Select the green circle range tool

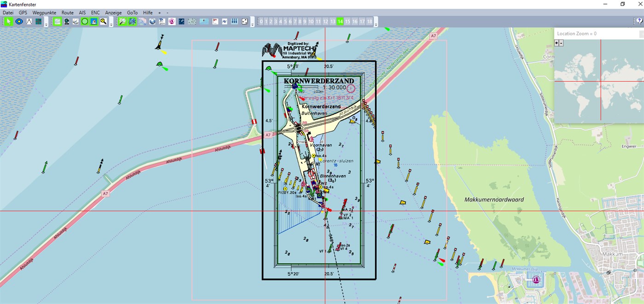pyautogui.click(x=84, y=21)
